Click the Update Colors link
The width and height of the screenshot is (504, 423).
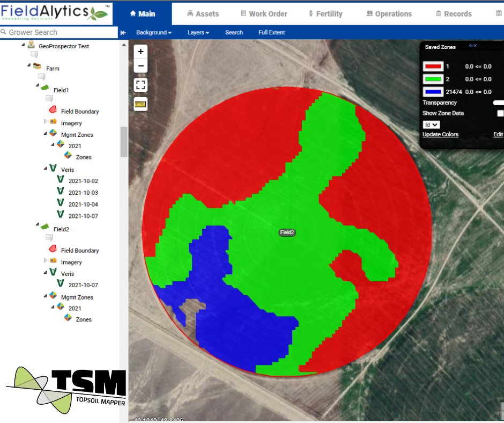tap(440, 135)
